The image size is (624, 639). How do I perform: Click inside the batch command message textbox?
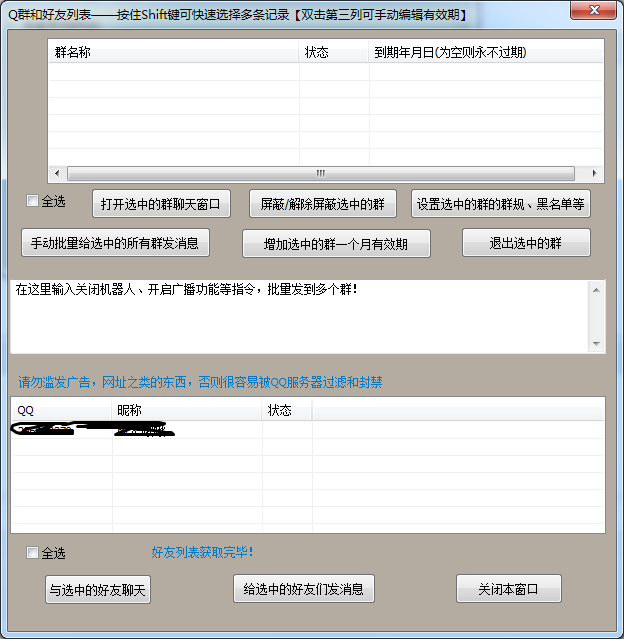coord(299,317)
